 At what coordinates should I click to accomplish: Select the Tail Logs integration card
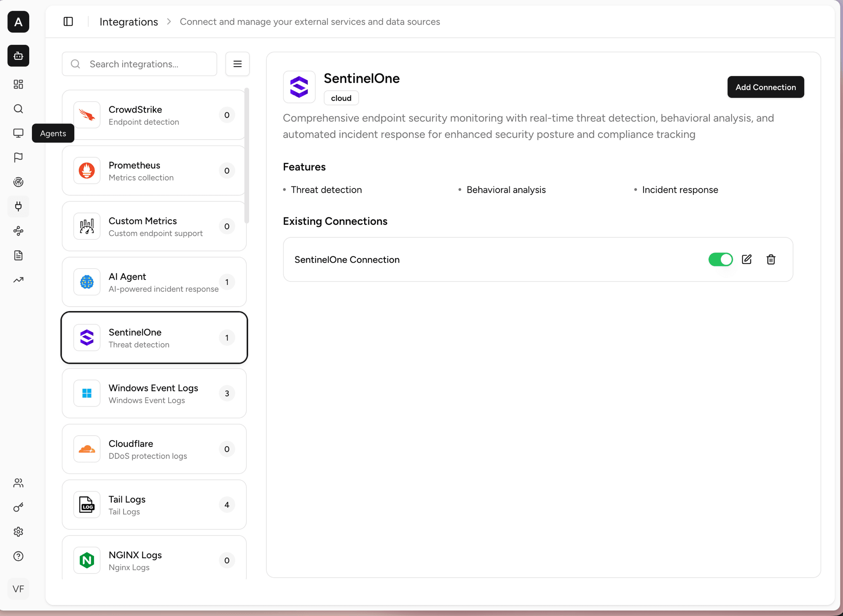tap(154, 505)
